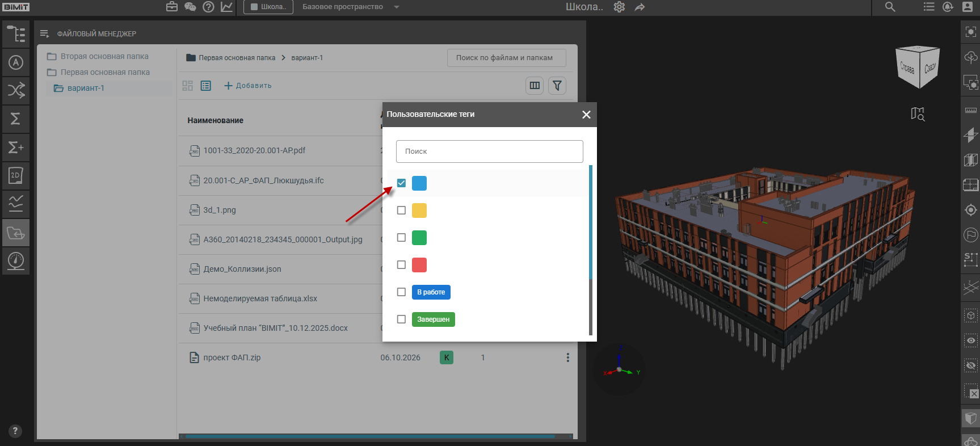Viewport: 980px width, 446px height.
Task: Focus the 'Поиск' field in tags dialog
Action: point(490,152)
